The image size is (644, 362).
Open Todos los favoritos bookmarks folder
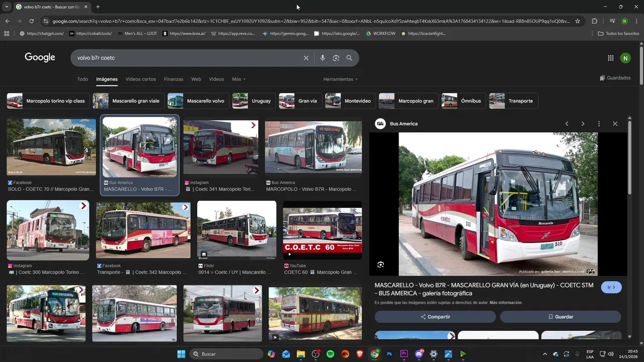pyautogui.click(x=618, y=34)
